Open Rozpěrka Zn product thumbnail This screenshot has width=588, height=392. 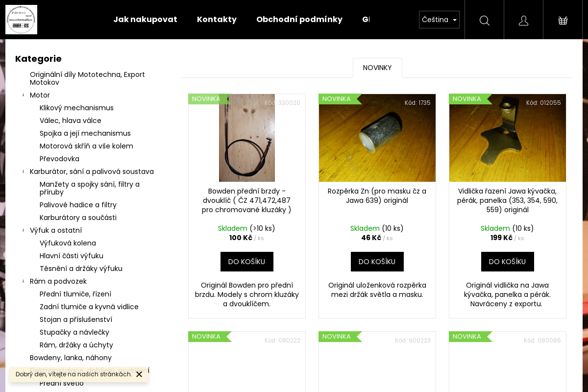pos(377,138)
